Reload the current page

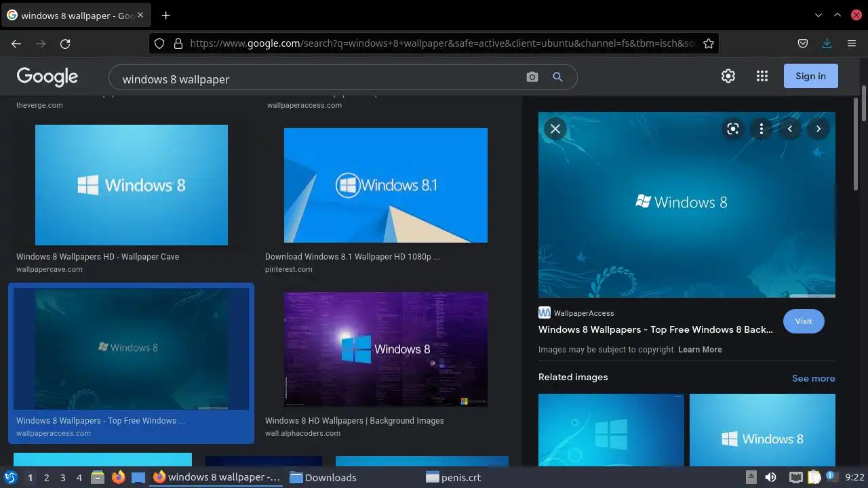65,43
